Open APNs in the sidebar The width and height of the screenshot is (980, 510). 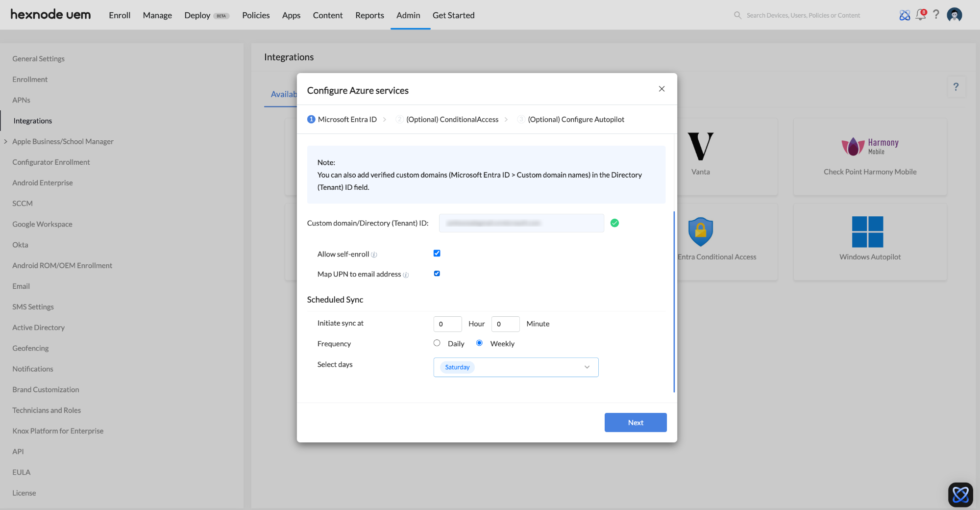pyautogui.click(x=21, y=100)
